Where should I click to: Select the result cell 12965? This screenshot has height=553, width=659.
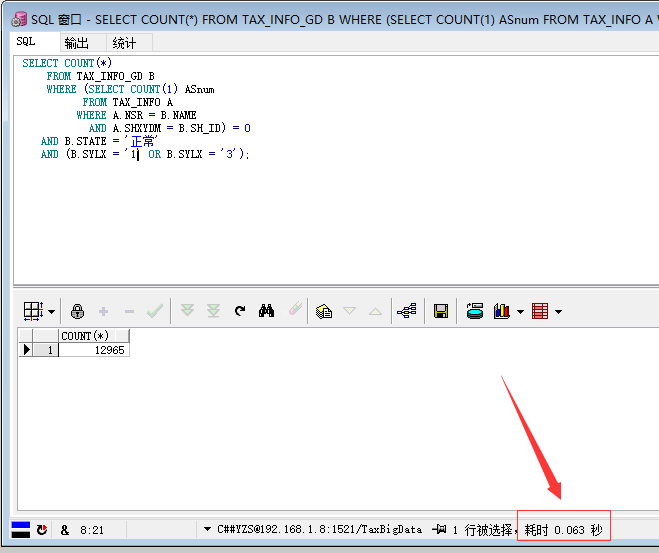94,350
